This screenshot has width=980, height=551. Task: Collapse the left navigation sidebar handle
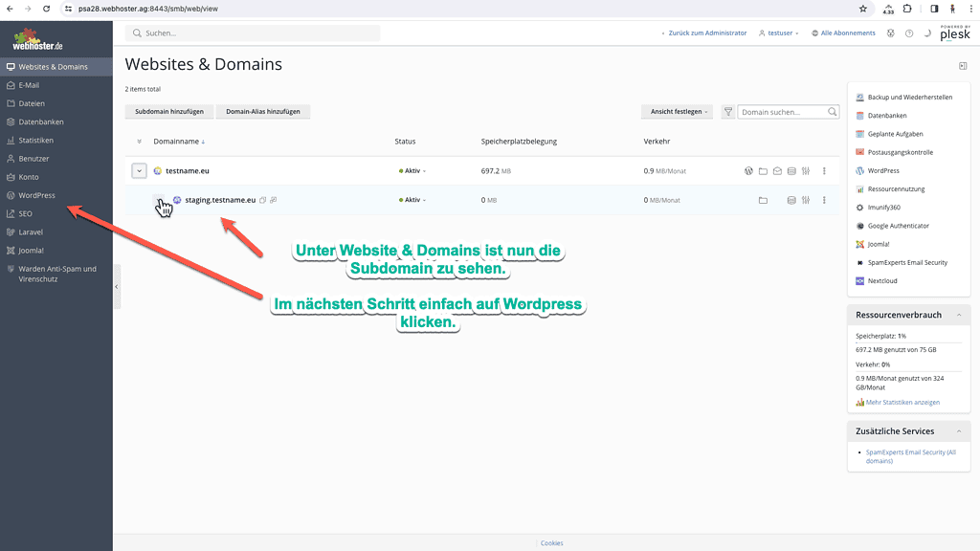click(117, 287)
